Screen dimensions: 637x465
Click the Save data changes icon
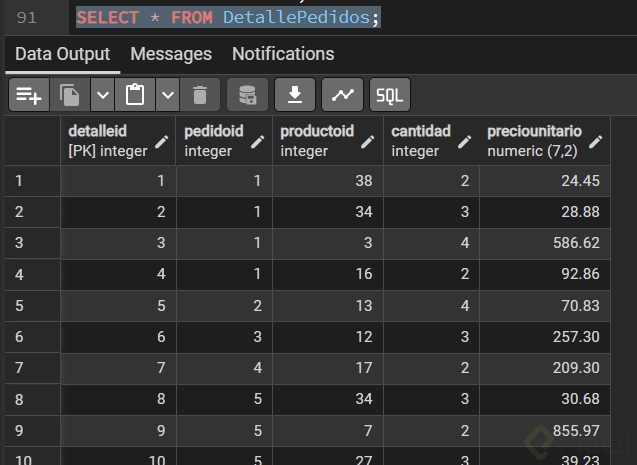[x=247, y=95]
